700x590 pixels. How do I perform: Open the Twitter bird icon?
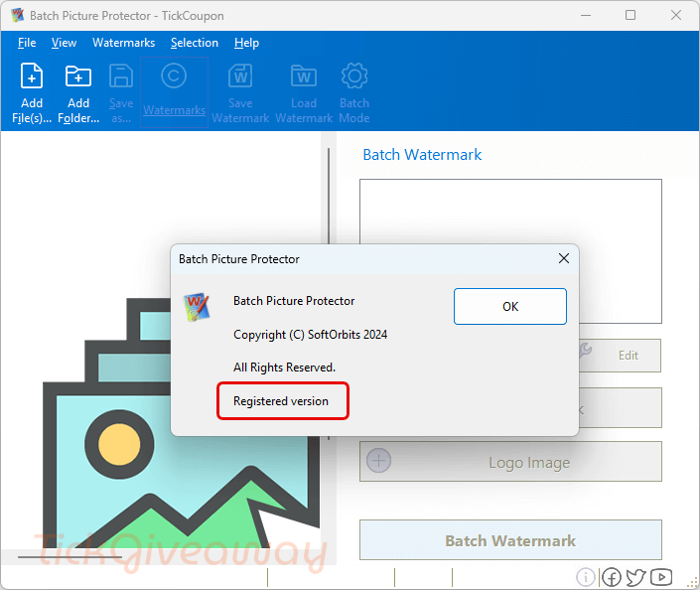[x=635, y=577]
